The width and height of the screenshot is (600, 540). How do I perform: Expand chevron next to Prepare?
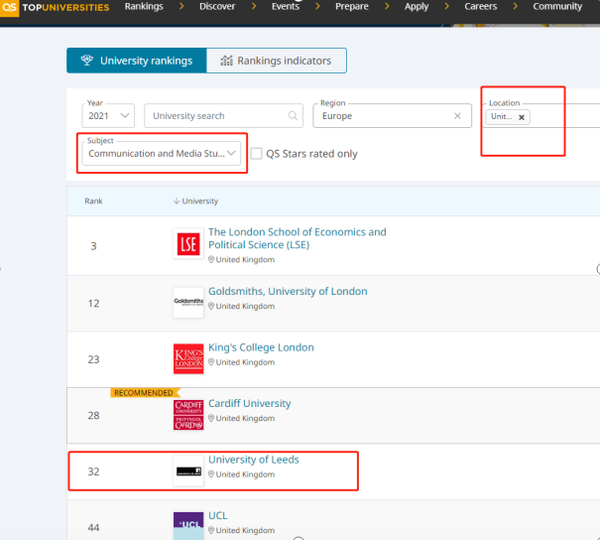(386, 7)
